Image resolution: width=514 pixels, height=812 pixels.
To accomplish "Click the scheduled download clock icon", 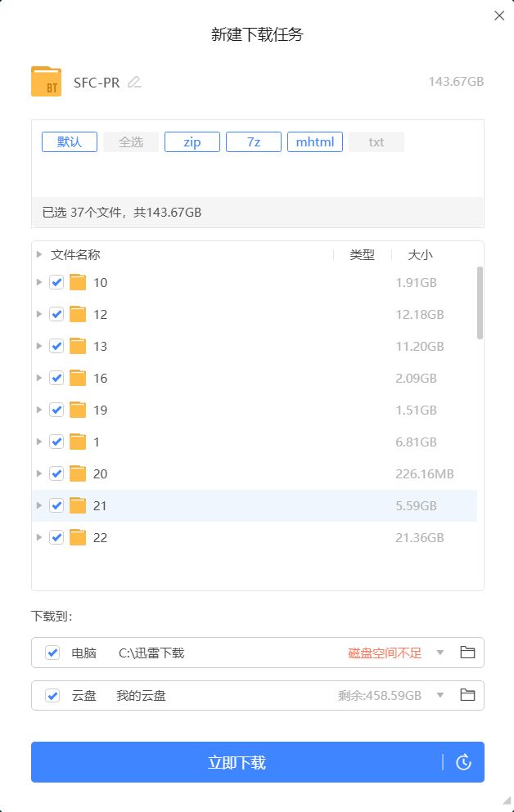I will point(463,762).
